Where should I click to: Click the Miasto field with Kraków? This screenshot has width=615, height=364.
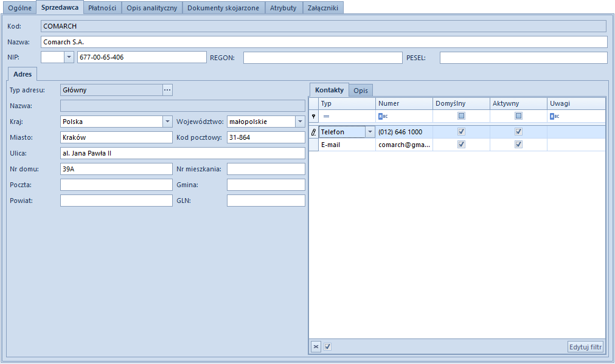tap(116, 137)
